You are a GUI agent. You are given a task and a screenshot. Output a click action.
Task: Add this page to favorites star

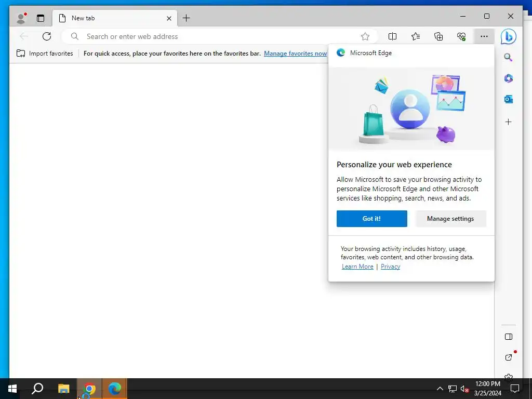click(x=365, y=36)
